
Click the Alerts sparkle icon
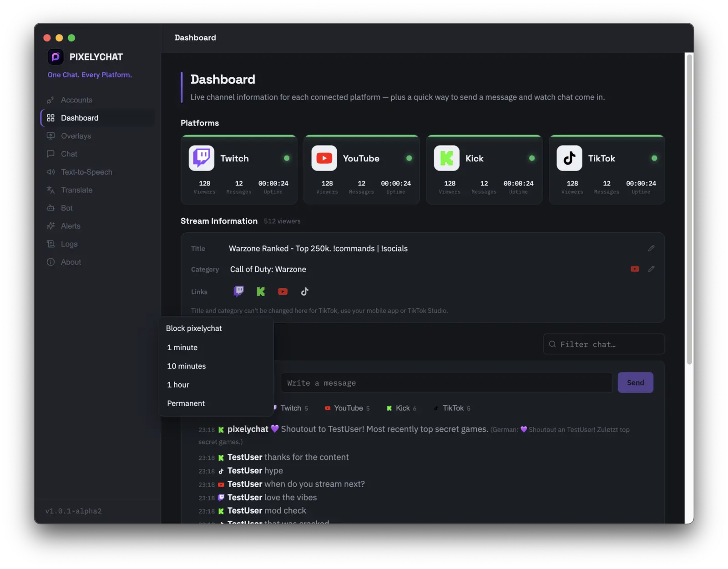pos(51,226)
